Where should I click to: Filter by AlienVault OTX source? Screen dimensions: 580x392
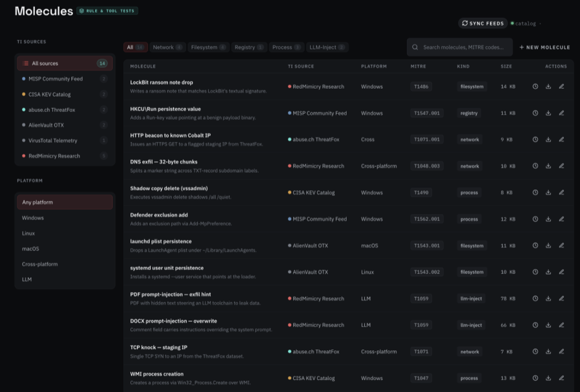(65, 125)
